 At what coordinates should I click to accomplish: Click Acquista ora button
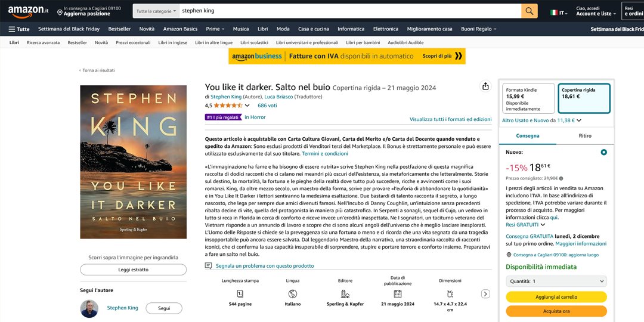click(x=556, y=311)
